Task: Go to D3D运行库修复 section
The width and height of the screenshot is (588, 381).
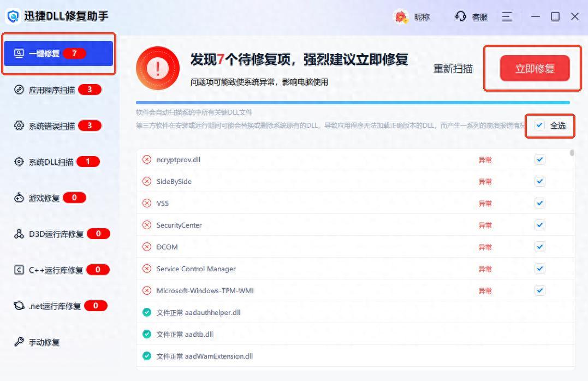Action: (x=56, y=234)
